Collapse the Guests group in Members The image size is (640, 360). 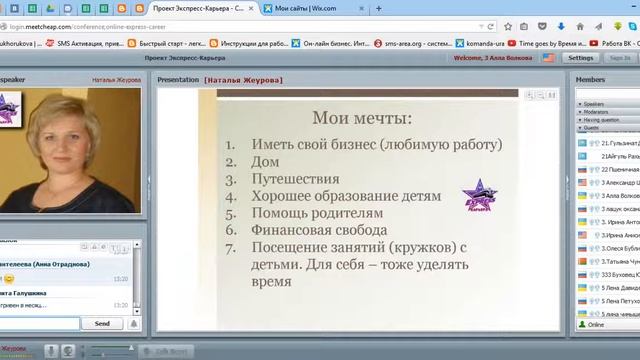(x=608, y=128)
